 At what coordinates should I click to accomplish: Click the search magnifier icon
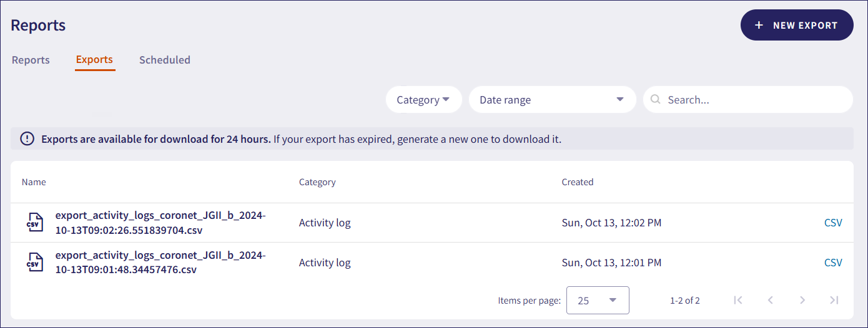pyautogui.click(x=655, y=100)
